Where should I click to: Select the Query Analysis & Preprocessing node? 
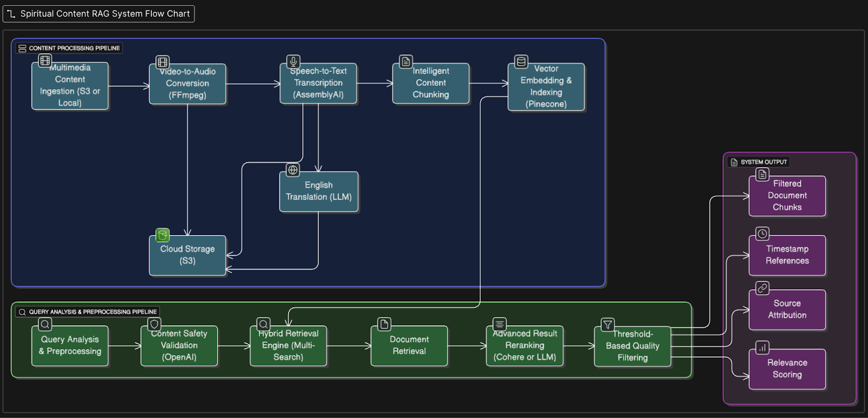pos(70,346)
